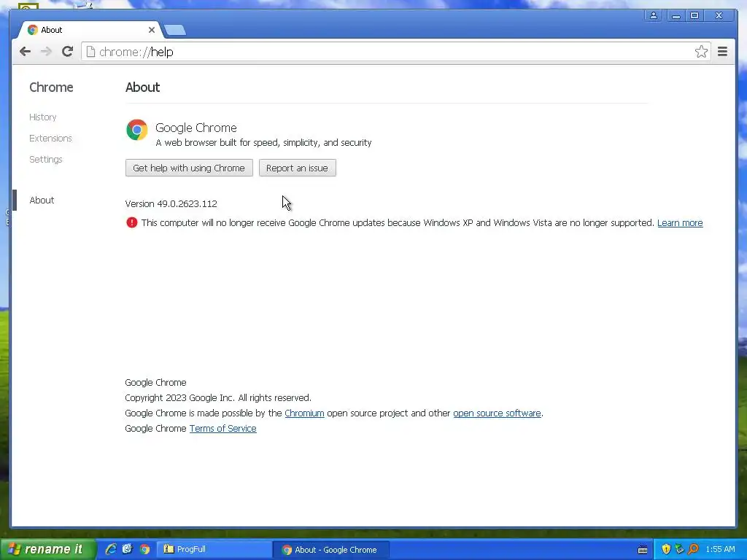Click the Google Chrome logo on the About page

pos(136,130)
